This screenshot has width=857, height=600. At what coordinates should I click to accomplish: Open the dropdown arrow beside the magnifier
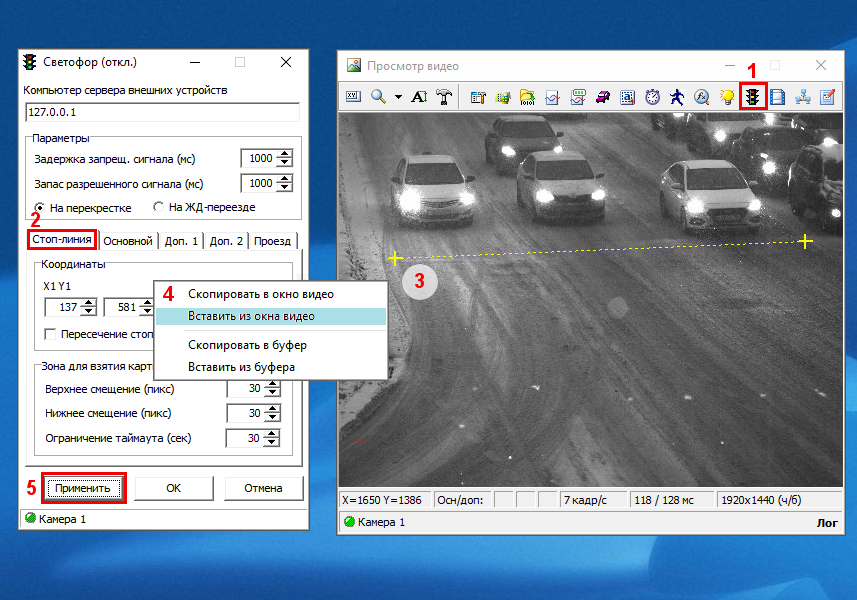pyautogui.click(x=398, y=97)
